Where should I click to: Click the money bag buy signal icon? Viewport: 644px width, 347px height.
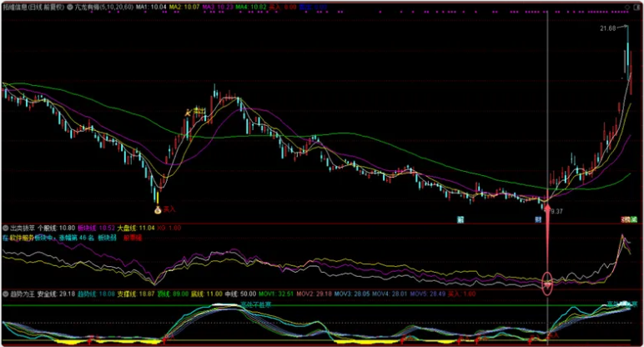(156, 198)
